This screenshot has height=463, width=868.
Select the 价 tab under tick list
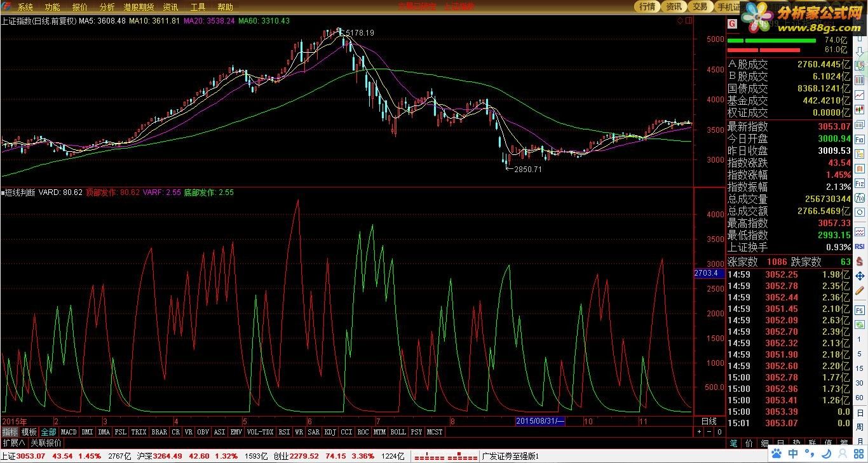click(x=749, y=443)
